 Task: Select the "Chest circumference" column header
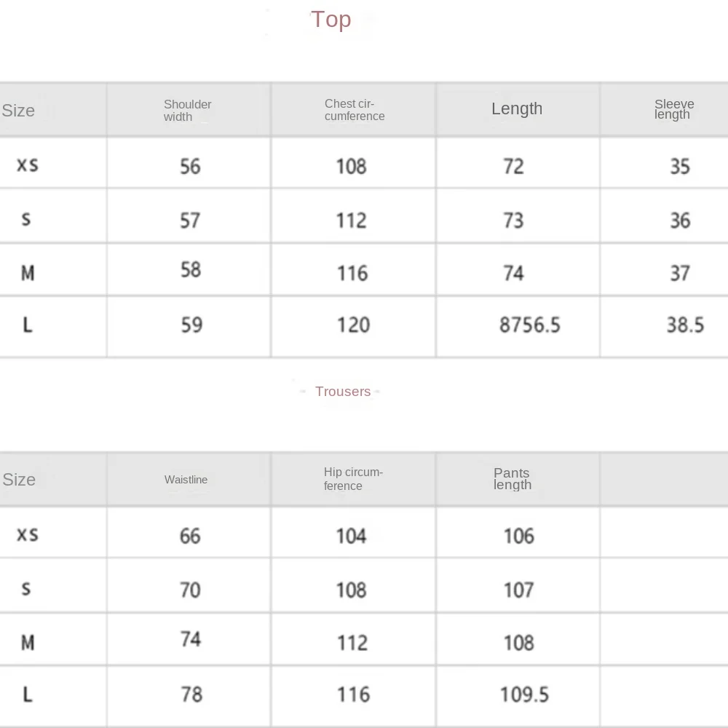click(355, 110)
